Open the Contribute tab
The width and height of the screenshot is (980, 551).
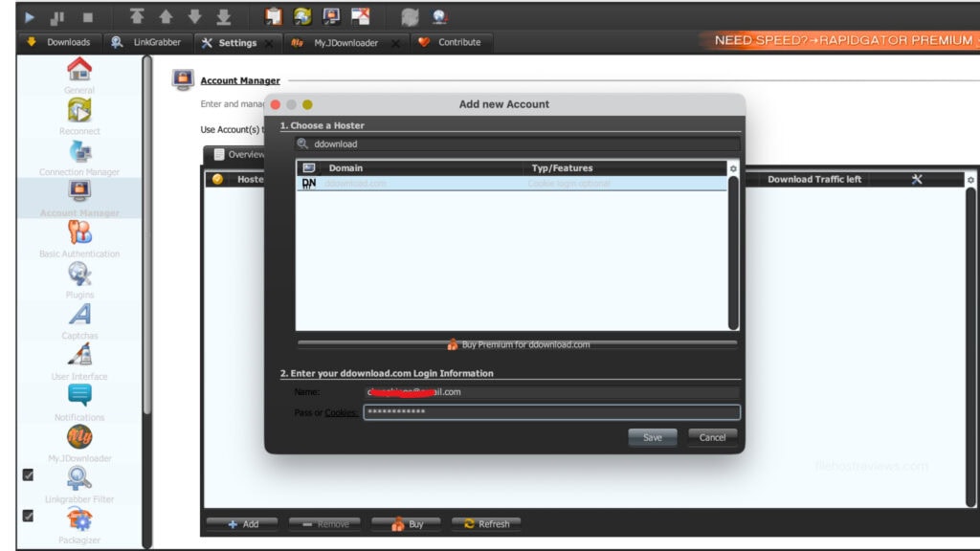click(450, 42)
